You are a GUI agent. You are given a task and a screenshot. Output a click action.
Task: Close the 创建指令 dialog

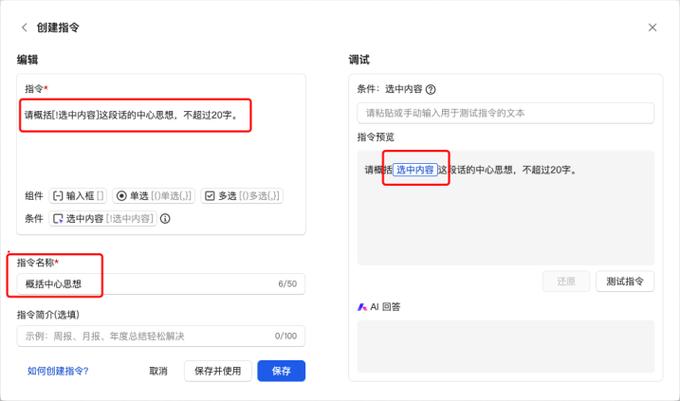pyautogui.click(x=652, y=27)
